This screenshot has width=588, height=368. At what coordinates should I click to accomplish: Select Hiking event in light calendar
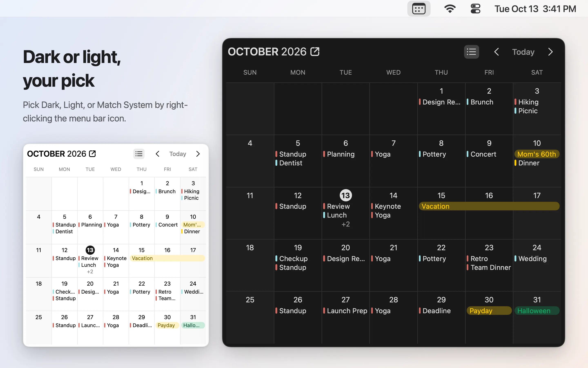[x=190, y=192]
